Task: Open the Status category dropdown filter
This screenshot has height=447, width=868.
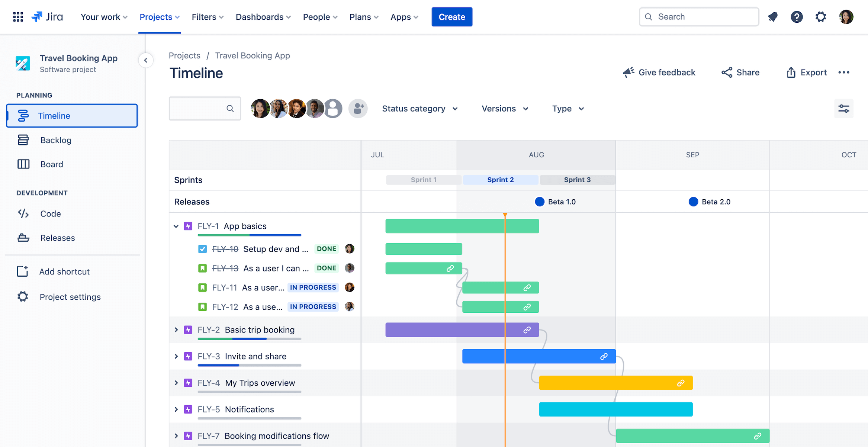Action: (x=421, y=108)
